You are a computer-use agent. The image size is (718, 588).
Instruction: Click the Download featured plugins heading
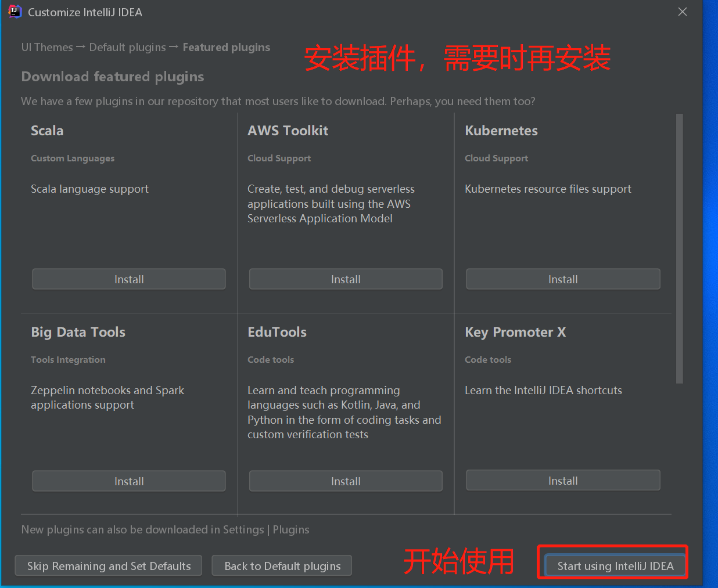tap(113, 77)
